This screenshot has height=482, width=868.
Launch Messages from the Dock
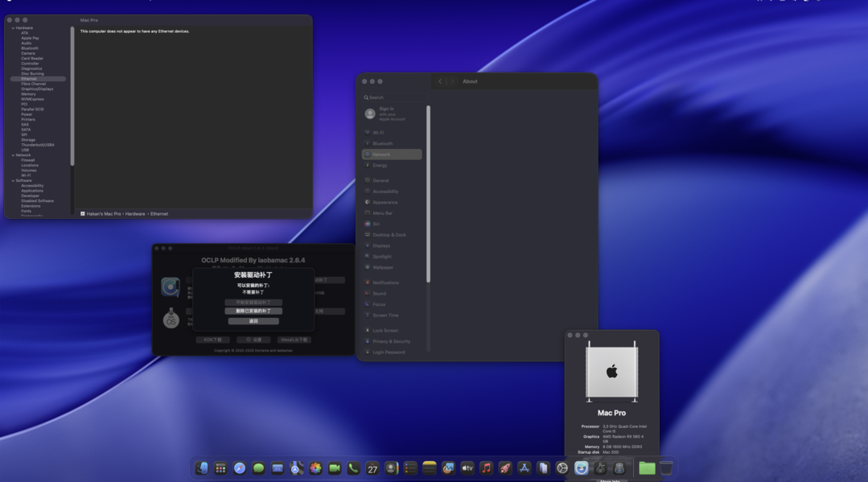pos(259,468)
